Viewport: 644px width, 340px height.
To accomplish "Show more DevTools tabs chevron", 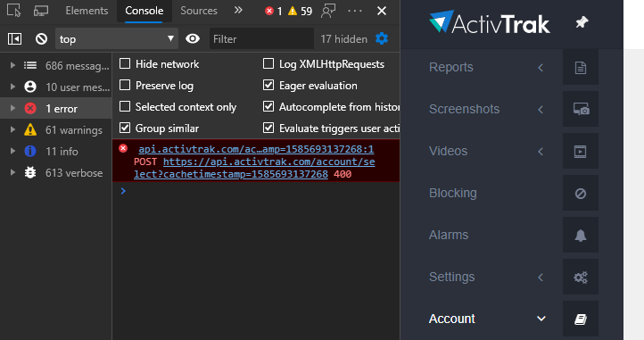I will 238,11.
